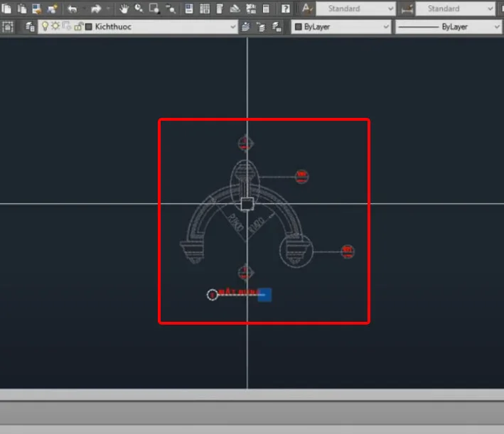Click the red section bubble below the arch
Screen dimensions: 504x434
pyautogui.click(x=245, y=273)
